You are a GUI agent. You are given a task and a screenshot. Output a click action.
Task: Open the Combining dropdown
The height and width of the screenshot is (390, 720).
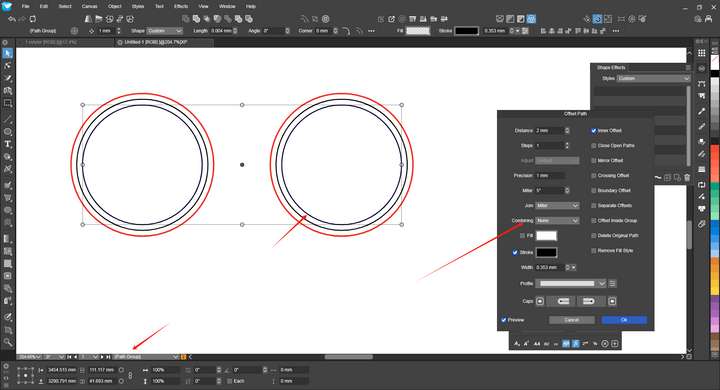click(557, 220)
